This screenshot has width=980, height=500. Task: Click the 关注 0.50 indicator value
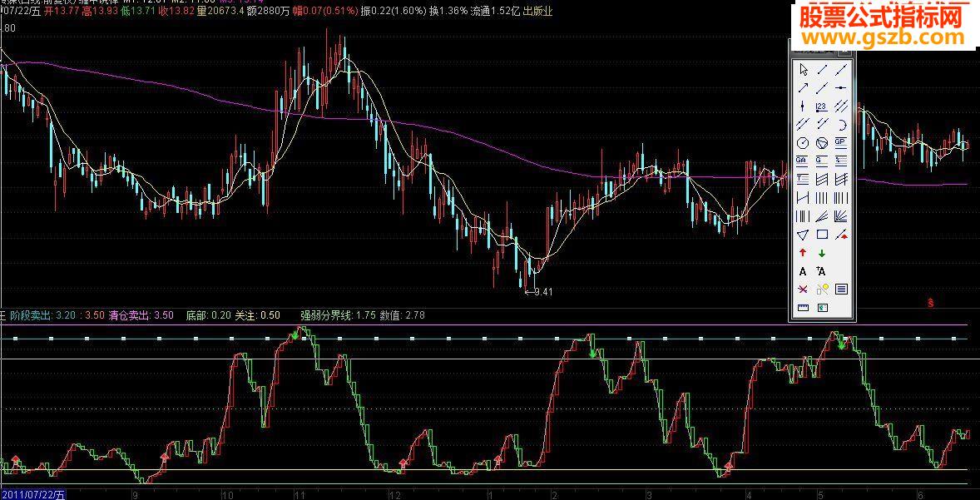pos(257,315)
